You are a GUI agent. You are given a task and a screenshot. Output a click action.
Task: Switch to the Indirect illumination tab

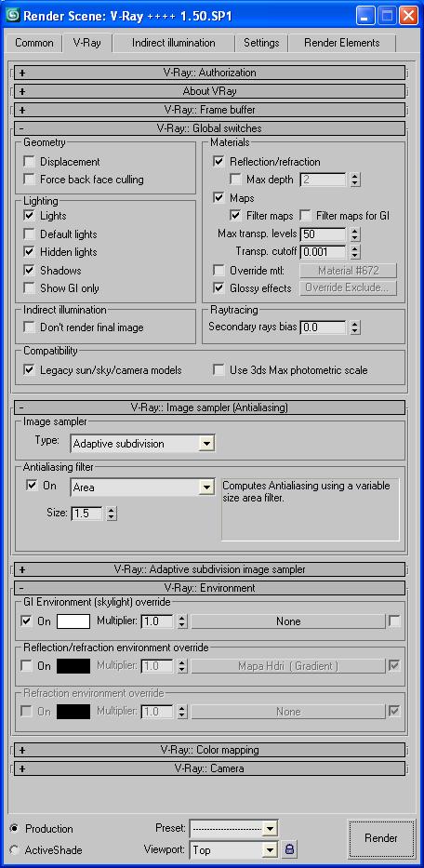(x=173, y=43)
